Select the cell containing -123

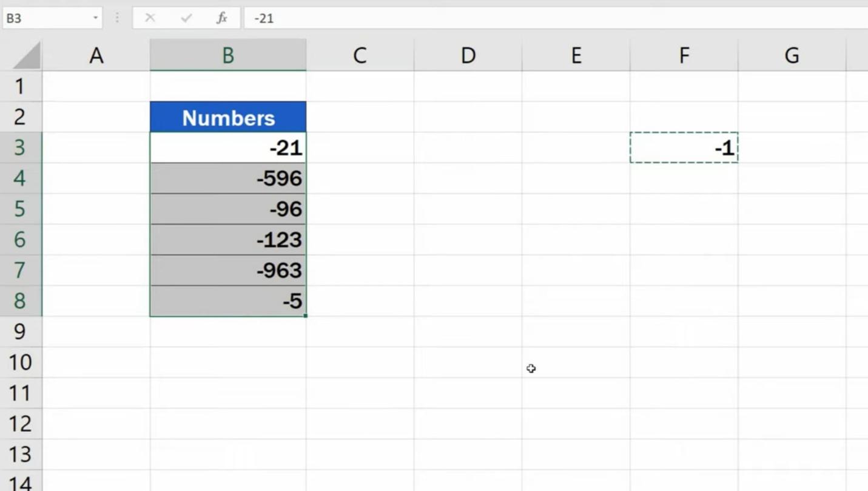pos(227,239)
